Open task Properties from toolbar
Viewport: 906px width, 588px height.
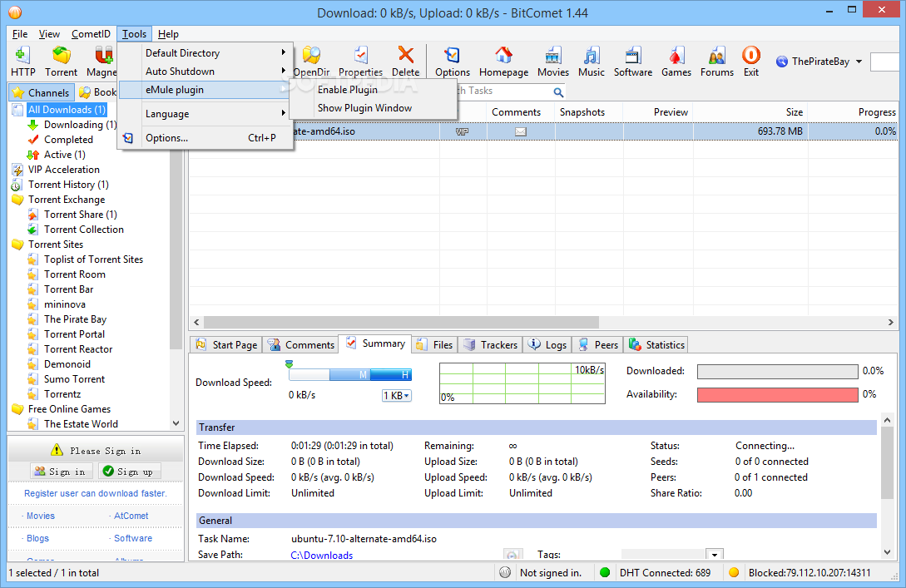pyautogui.click(x=360, y=62)
